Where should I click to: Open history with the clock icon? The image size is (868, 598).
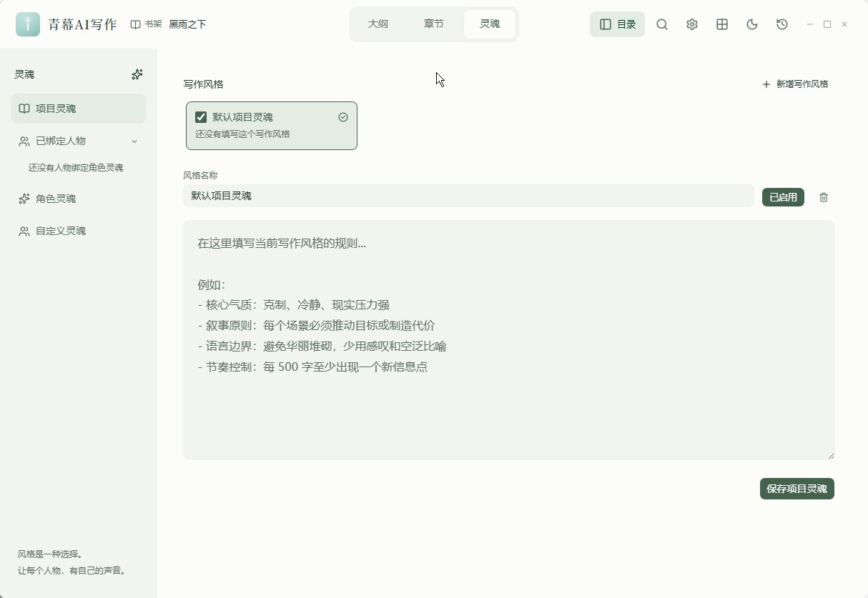tap(782, 24)
